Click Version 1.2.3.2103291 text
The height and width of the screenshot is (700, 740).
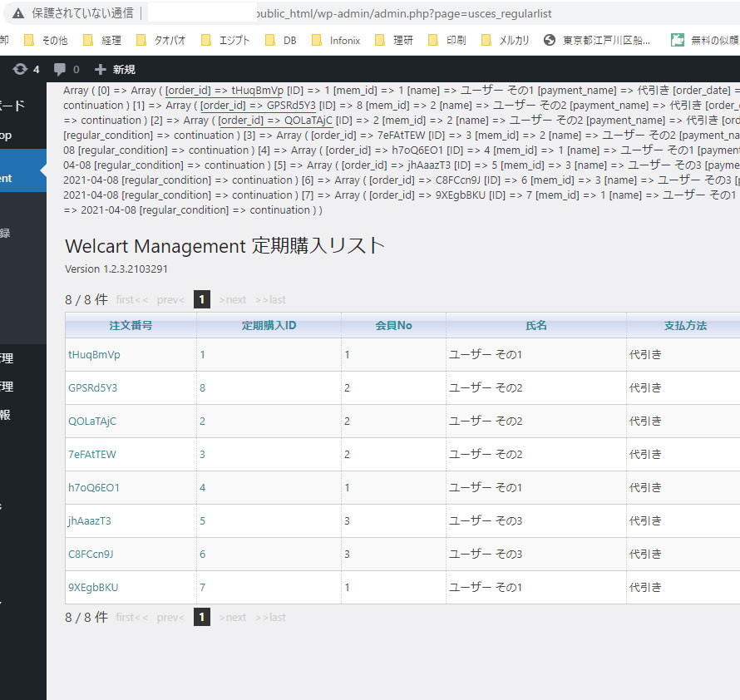click(116, 269)
